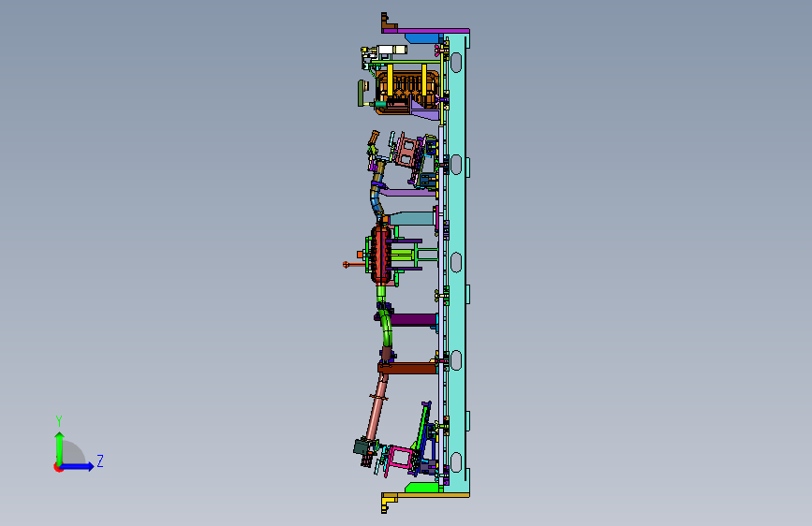Screen dimensions: 812x526
Task: Select the brown support block under the green pipe
Action: tap(407, 368)
